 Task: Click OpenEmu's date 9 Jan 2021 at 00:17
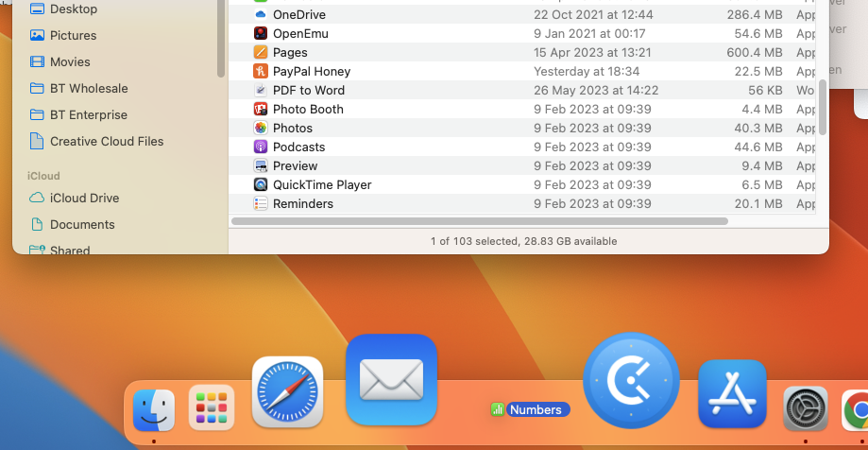[589, 33]
